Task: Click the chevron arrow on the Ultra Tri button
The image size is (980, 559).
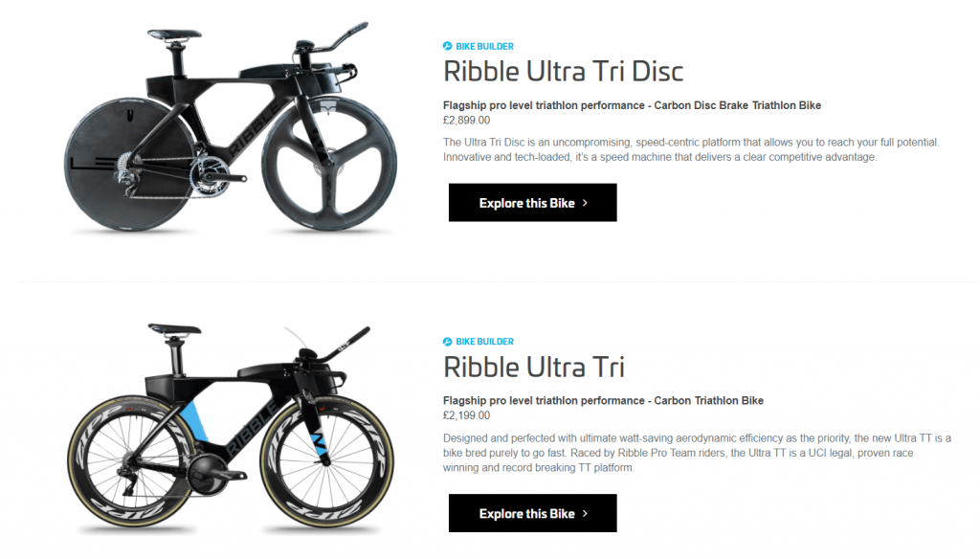Action: [x=585, y=513]
